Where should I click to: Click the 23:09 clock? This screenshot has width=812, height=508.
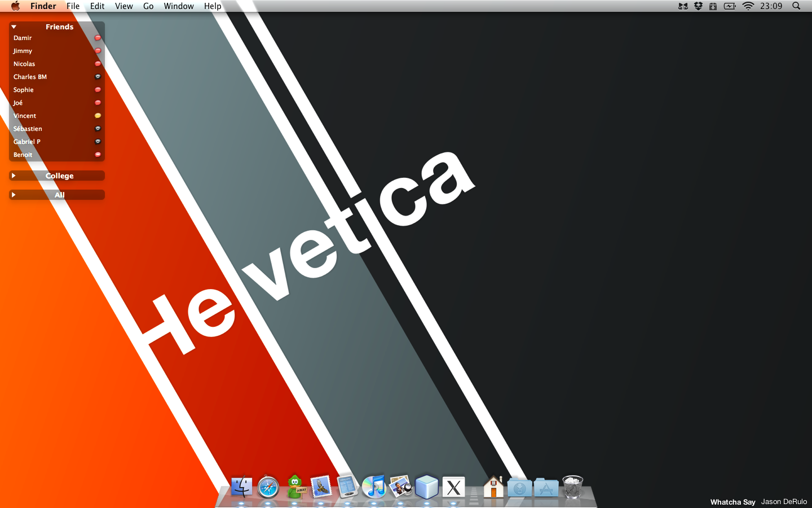(x=771, y=6)
